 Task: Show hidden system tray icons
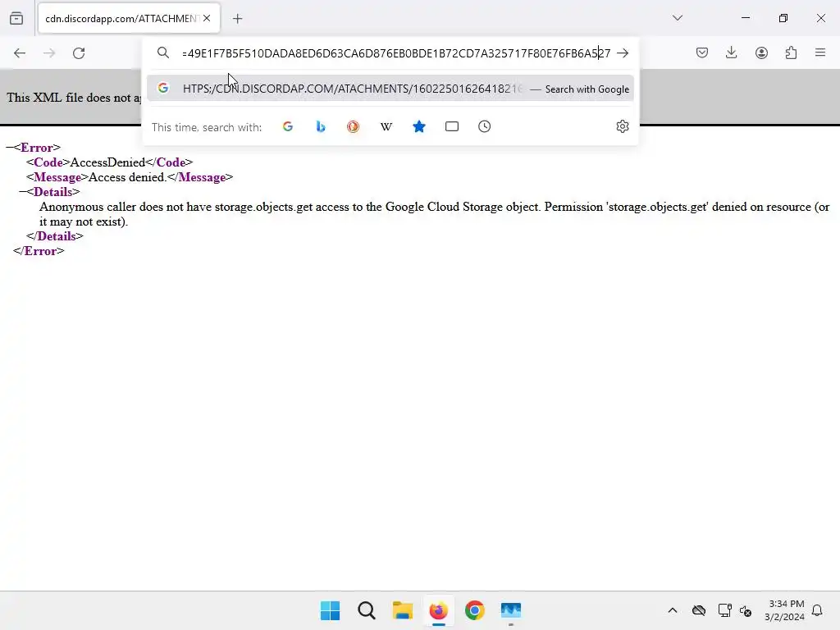point(673,610)
